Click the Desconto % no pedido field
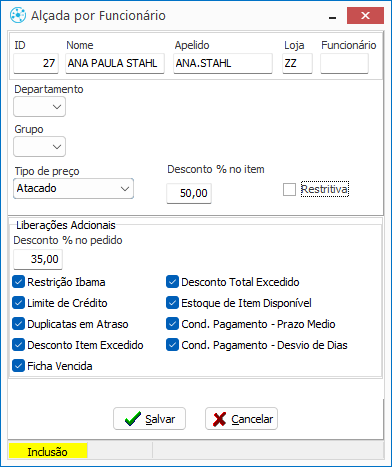The height and width of the screenshot is (467, 392). 38,259
